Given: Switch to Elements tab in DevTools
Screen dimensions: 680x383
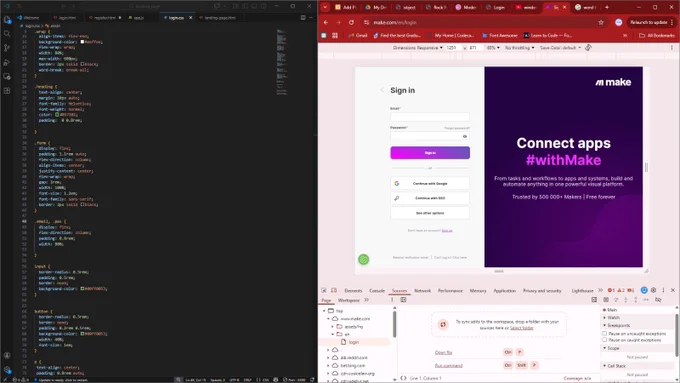Looking at the screenshot, I should click(353, 291).
